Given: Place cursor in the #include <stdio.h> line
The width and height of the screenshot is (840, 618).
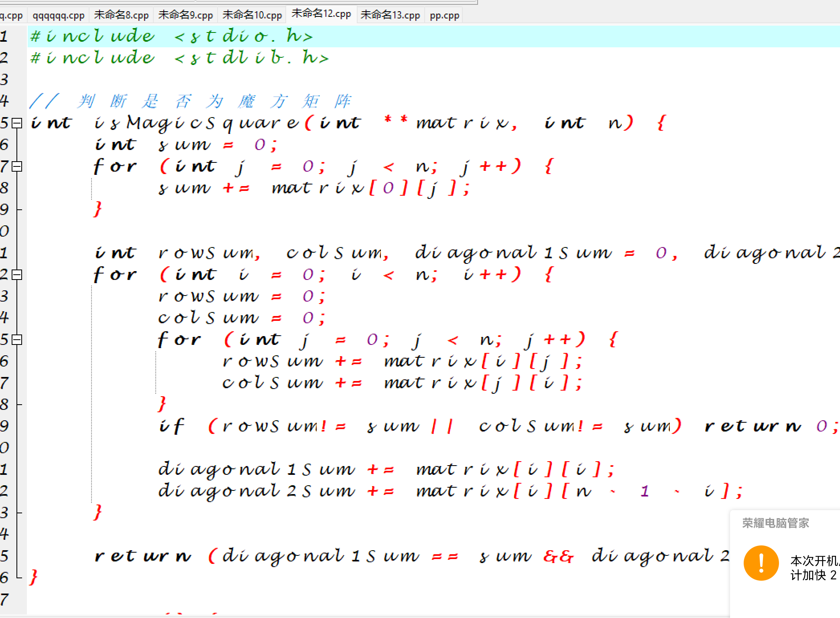Looking at the screenshot, I should (172, 36).
